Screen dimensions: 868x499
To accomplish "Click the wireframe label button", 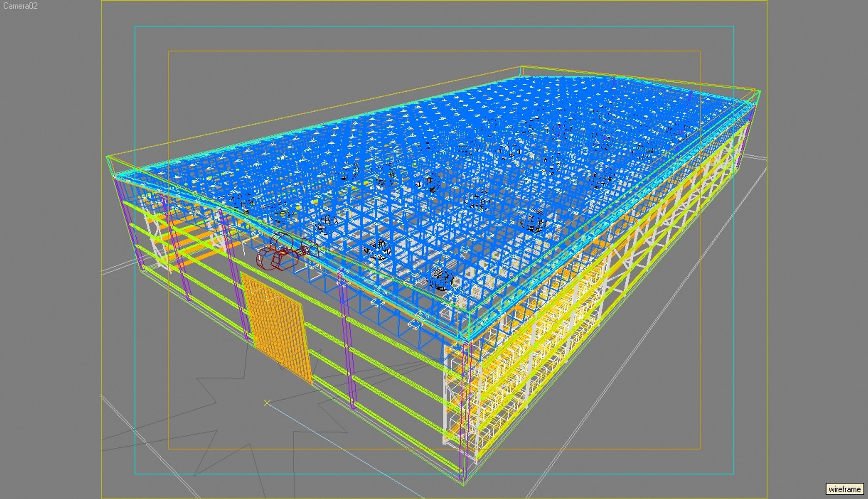I will (844, 489).
